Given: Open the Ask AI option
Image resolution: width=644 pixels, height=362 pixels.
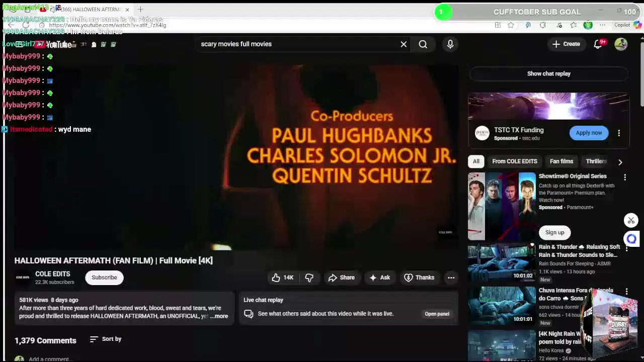Looking at the screenshot, I should tap(380, 278).
